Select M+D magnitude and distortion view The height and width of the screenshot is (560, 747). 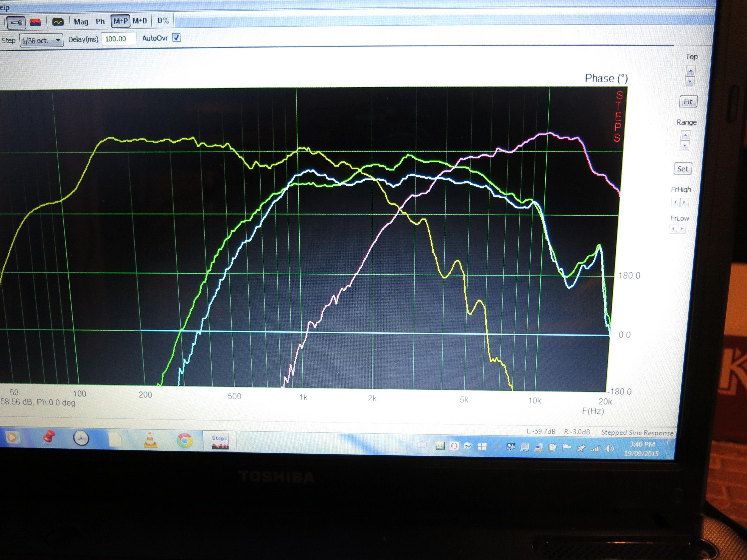(x=140, y=21)
